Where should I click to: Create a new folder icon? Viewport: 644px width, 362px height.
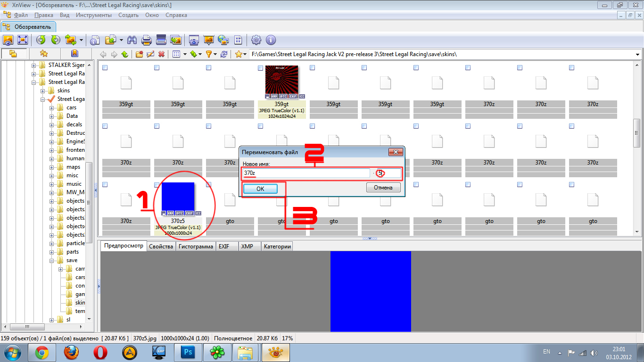(x=140, y=54)
